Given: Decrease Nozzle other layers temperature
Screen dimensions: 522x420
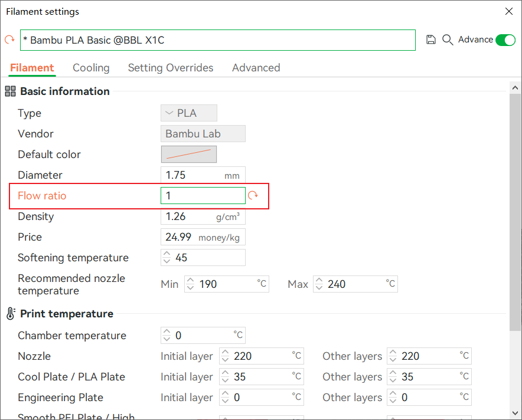Looking at the screenshot, I should [x=393, y=360].
